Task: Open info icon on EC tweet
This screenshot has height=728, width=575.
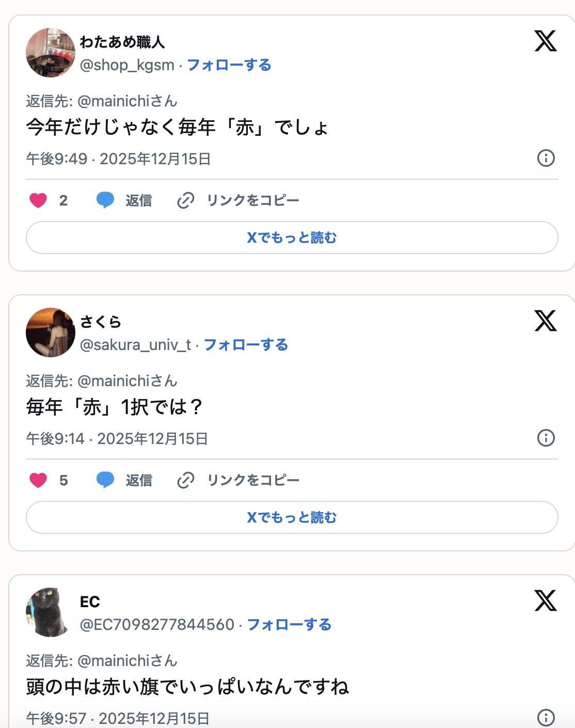Action: click(x=546, y=717)
